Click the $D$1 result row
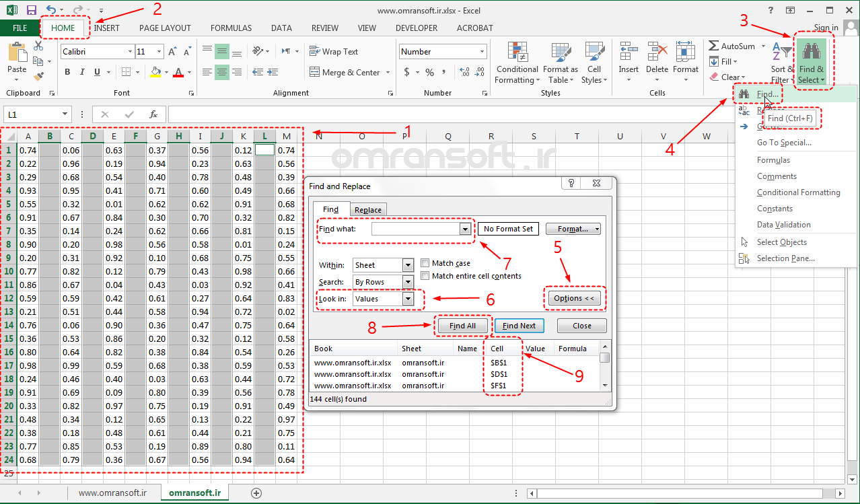Screen dimensions: 860x504 pyautogui.click(x=454, y=374)
